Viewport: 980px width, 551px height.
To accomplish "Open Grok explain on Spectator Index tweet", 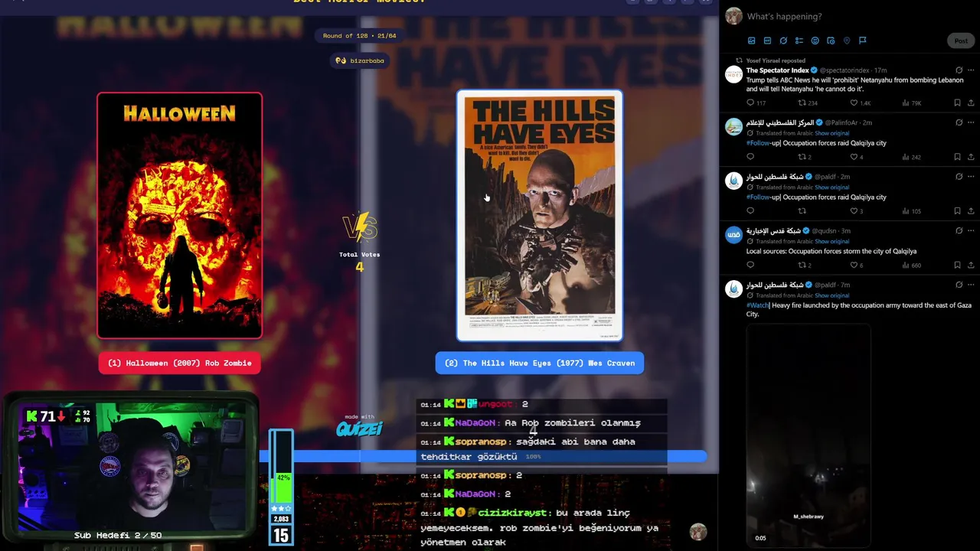I will [959, 70].
